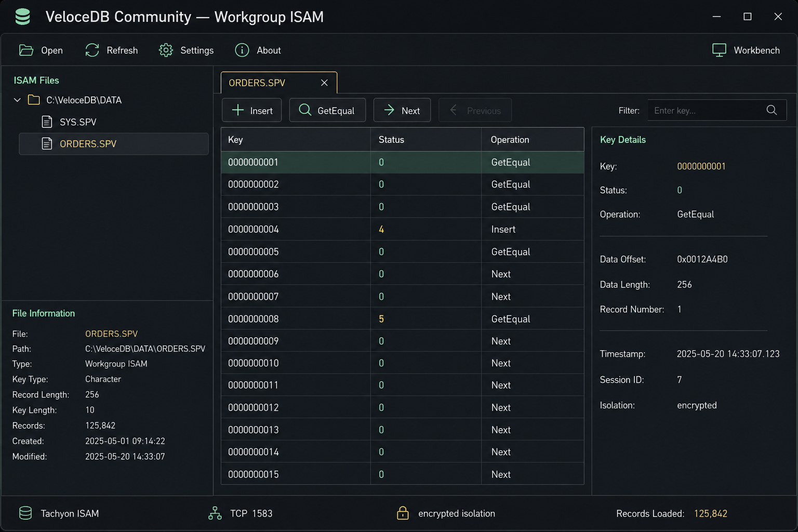Viewport: 798px width, 532px height.
Task: Select ORDERS.SPV in the file tree
Action: [114, 143]
